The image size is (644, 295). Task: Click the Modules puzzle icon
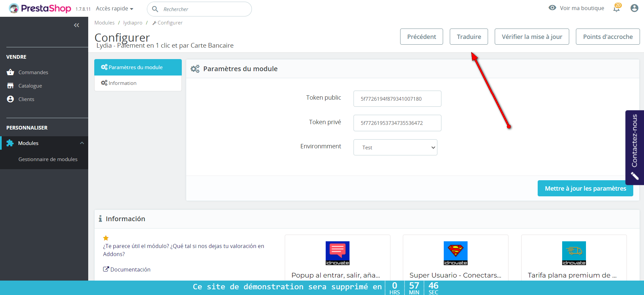pyautogui.click(x=10, y=143)
